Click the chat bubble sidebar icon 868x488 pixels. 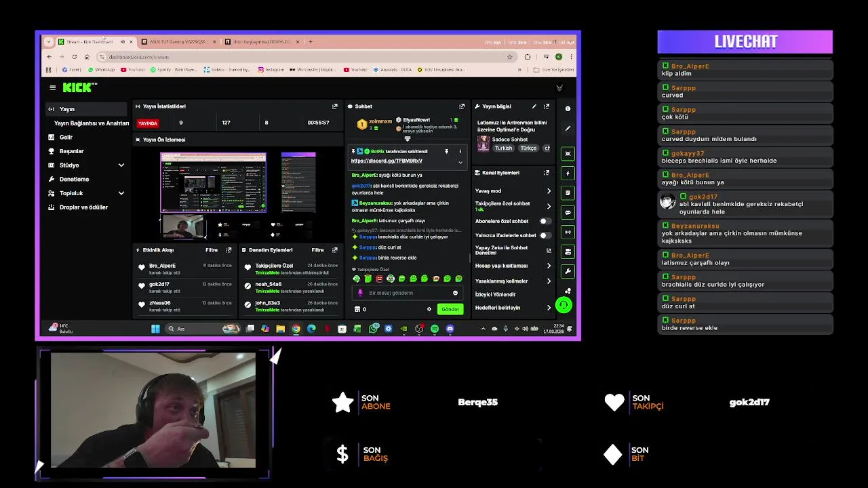coord(568,213)
